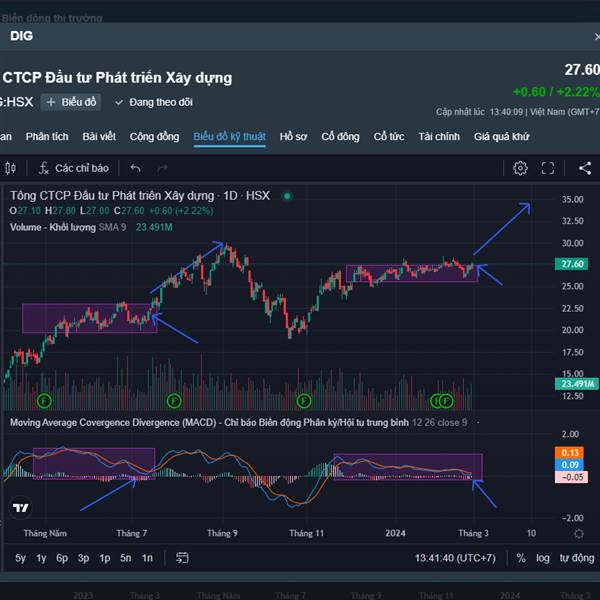The height and width of the screenshot is (600, 600).
Task: Click the 13:41:40 (UTC+7) timezone selector
Action: [x=455, y=558]
